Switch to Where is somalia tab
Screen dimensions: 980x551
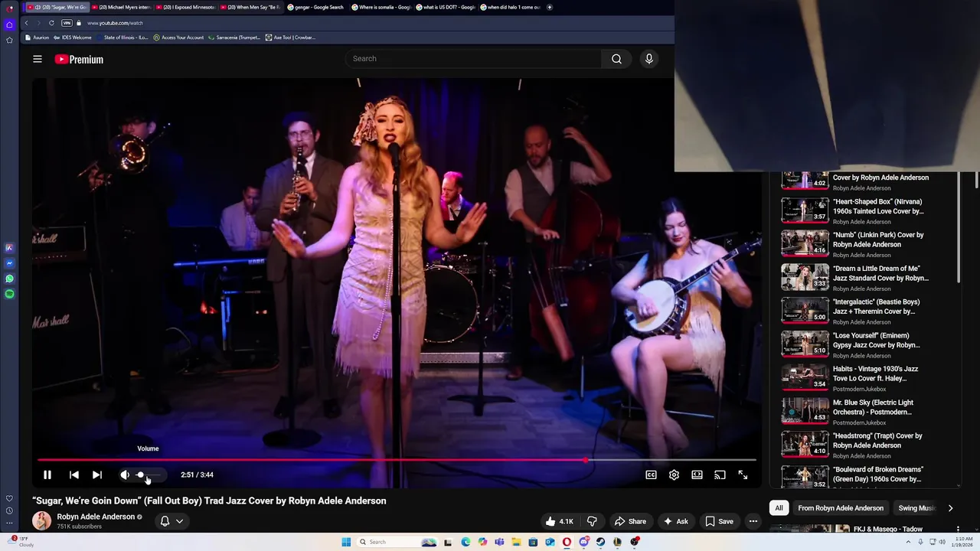pos(381,7)
